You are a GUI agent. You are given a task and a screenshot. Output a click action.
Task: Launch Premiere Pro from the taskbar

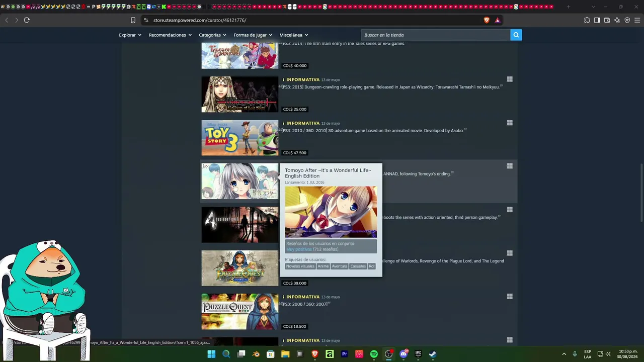tap(345, 354)
